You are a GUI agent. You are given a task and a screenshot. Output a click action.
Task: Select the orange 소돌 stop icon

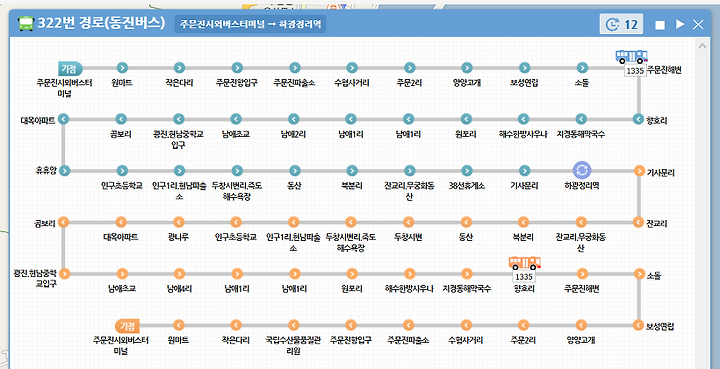[x=639, y=274]
